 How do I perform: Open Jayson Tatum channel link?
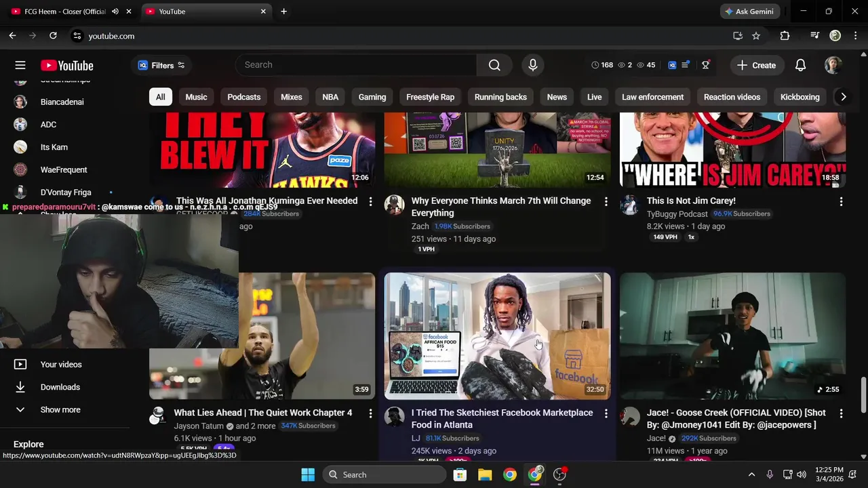point(199,426)
